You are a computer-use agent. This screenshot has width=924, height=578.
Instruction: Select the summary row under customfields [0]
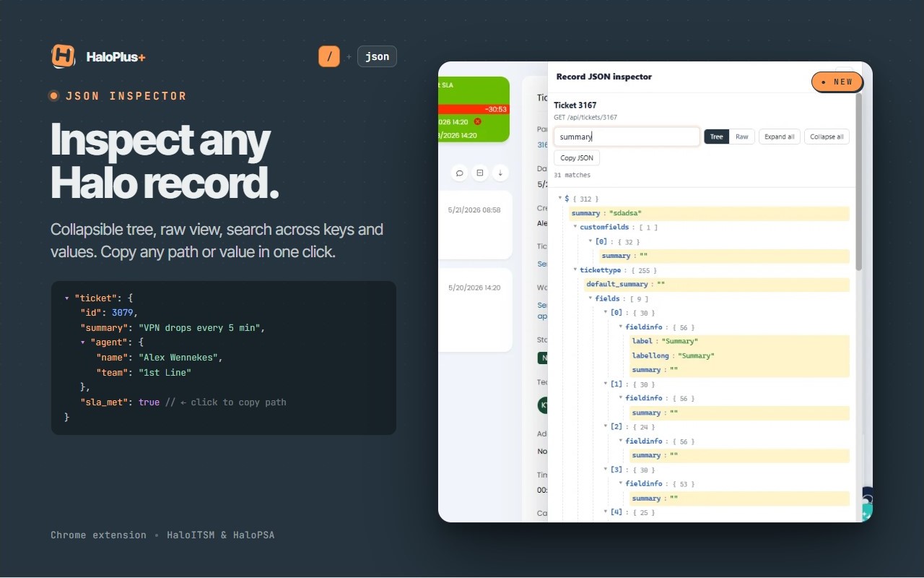click(724, 256)
